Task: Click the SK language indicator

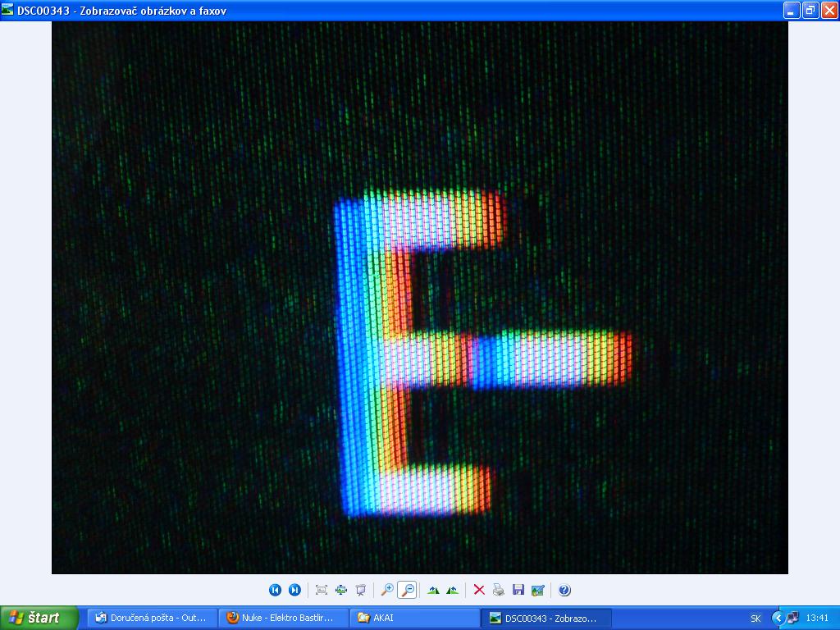Action: (x=756, y=619)
